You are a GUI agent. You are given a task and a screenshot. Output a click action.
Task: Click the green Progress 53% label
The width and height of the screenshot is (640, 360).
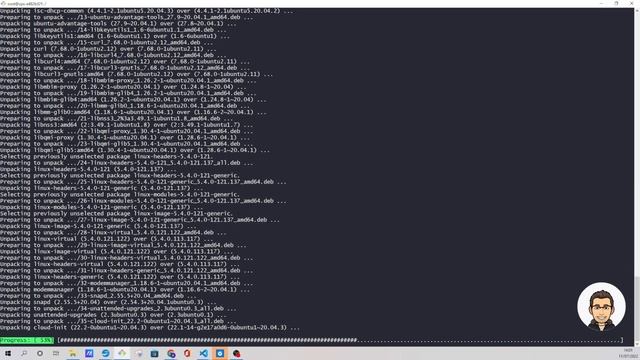pos(27,340)
